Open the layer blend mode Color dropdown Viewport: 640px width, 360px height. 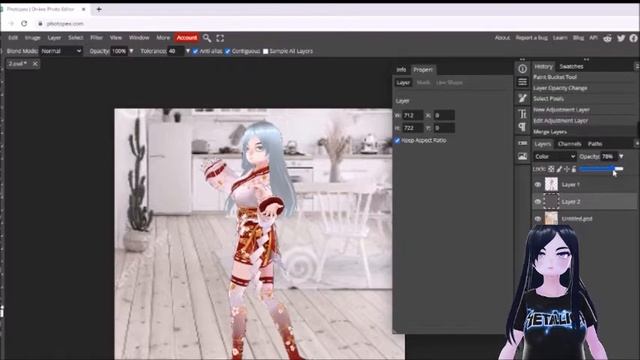pos(554,156)
